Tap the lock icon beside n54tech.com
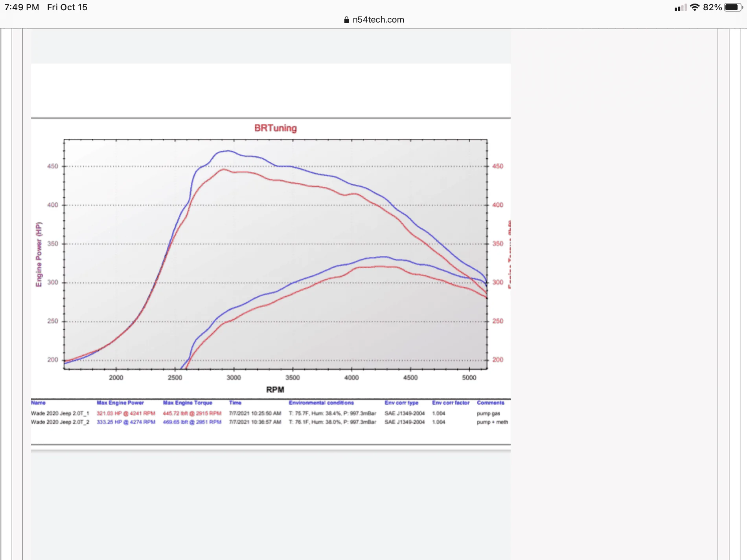Screen dimensions: 747x560 [x=346, y=20]
